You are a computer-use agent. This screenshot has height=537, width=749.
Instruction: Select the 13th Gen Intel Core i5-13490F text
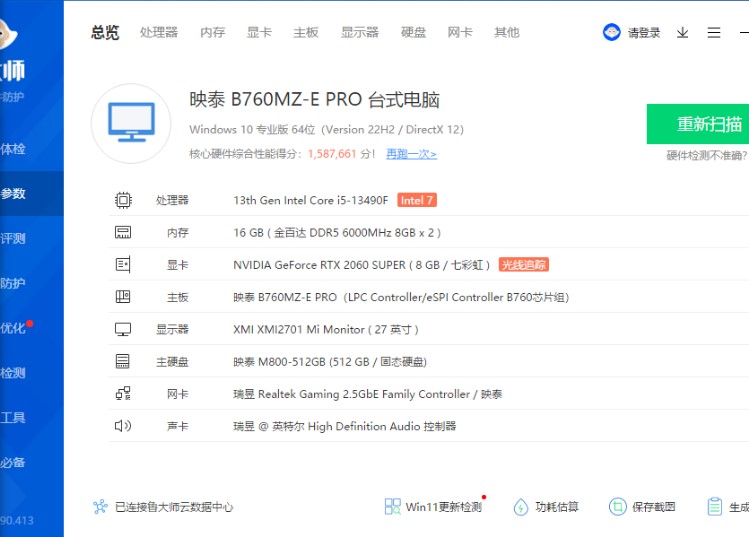click(310, 200)
